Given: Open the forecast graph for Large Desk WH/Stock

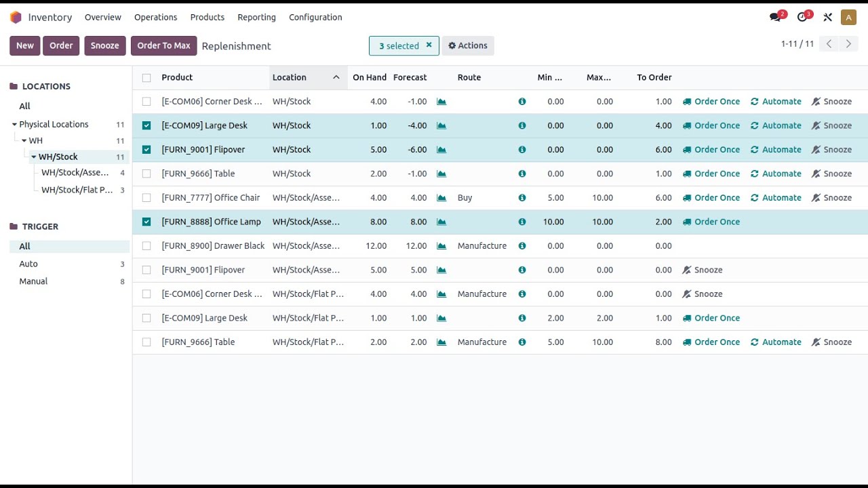Looking at the screenshot, I should click(441, 125).
